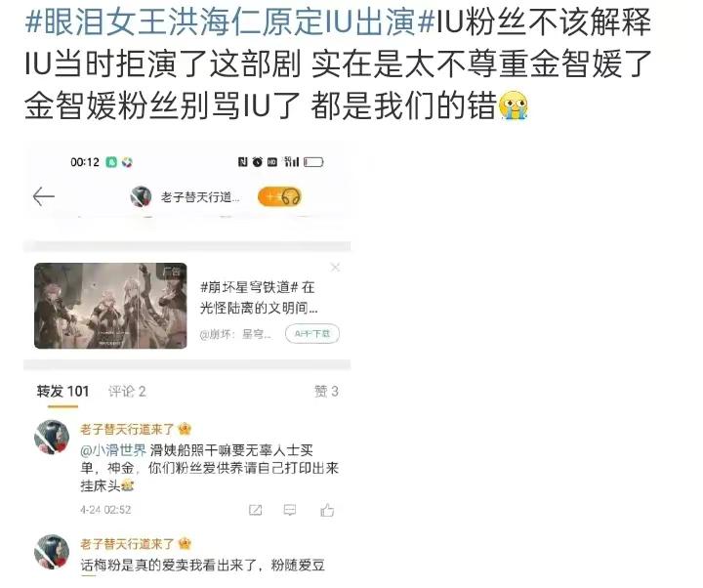Open second commenter's avatar
Viewport: 703px width, 588px height.
pyautogui.click(x=52, y=552)
